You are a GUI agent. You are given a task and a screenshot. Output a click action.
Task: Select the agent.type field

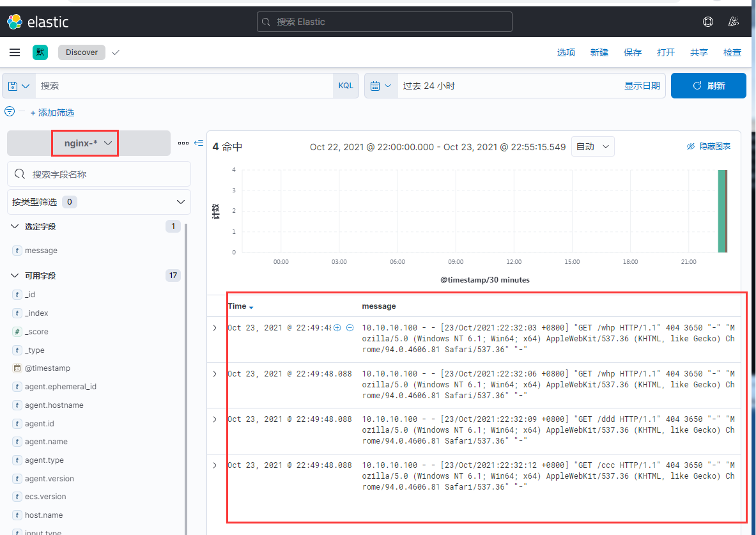pyautogui.click(x=44, y=460)
